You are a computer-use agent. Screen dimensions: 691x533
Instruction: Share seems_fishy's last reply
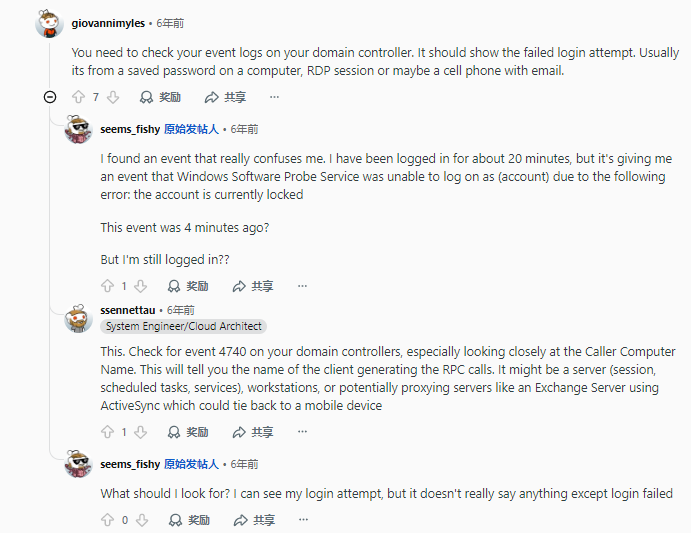click(253, 520)
